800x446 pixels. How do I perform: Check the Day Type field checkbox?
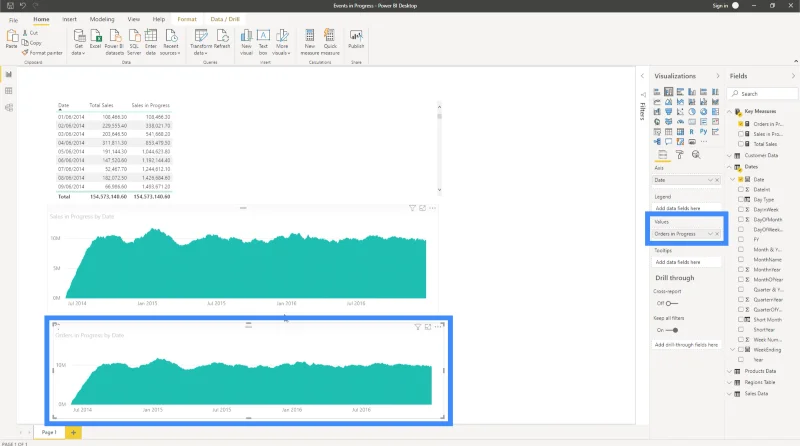pyautogui.click(x=741, y=200)
